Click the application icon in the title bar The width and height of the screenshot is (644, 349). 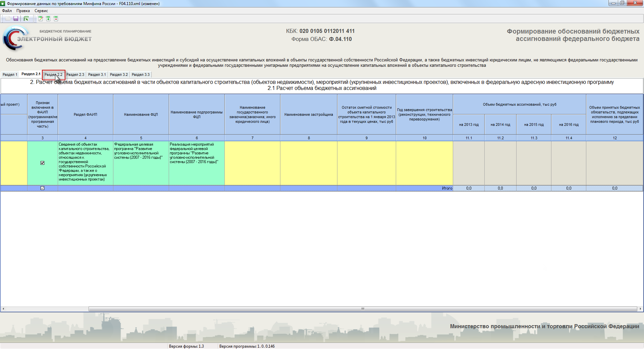point(3,3)
